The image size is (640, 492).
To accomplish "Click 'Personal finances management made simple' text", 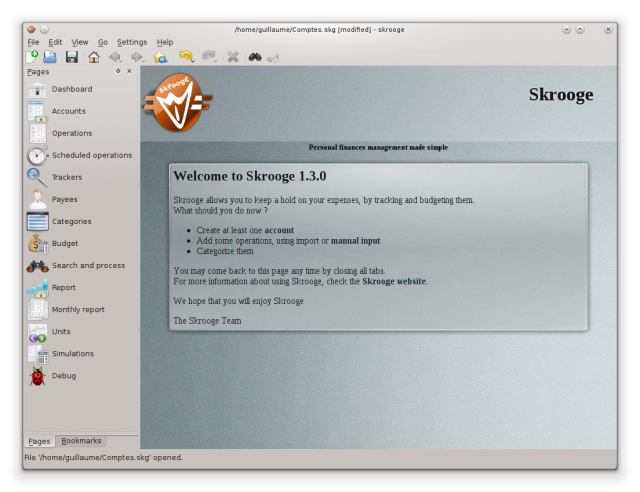I will [378, 147].
